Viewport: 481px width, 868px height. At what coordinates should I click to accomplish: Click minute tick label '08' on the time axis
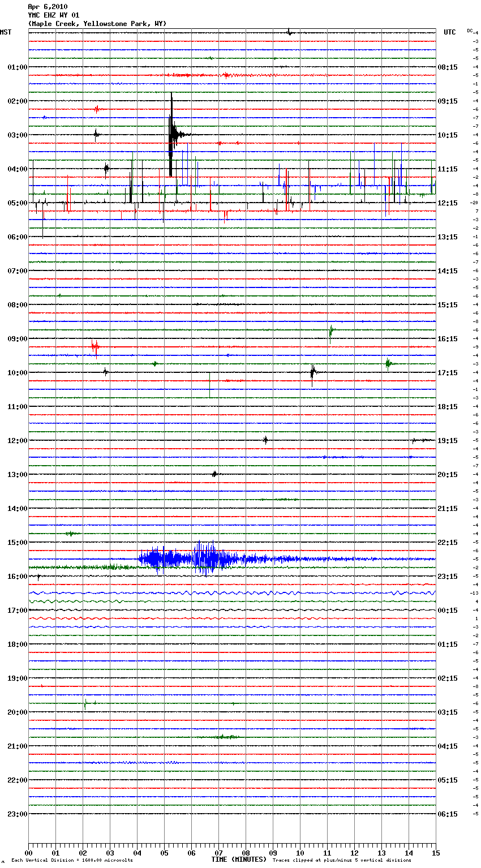click(246, 853)
